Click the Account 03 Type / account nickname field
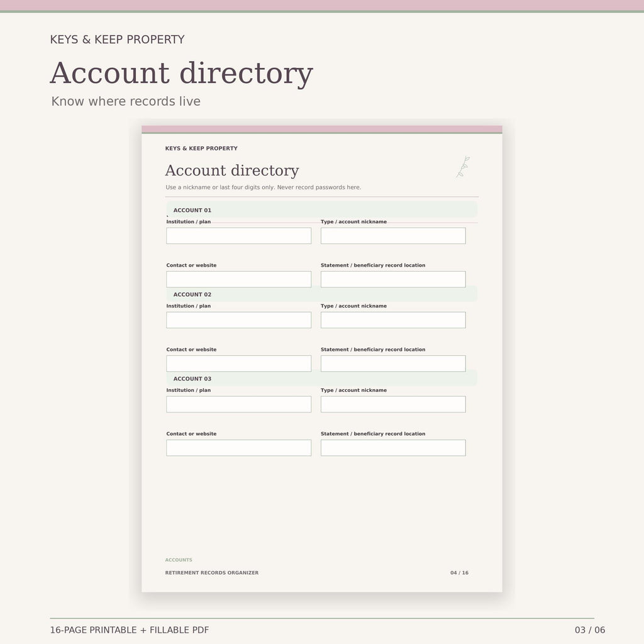 (x=393, y=404)
